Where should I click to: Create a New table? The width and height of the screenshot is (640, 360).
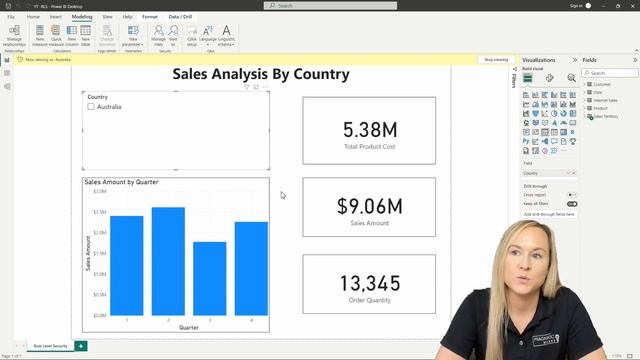[86, 36]
